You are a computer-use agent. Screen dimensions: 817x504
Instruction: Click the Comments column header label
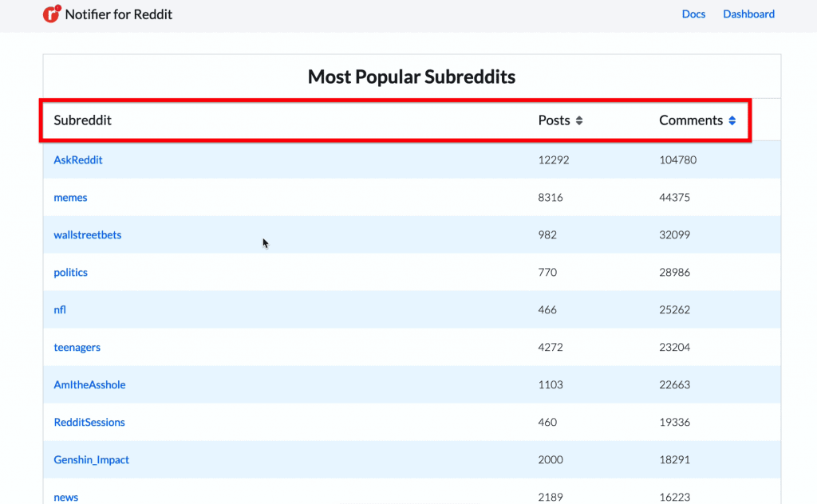(691, 120)
